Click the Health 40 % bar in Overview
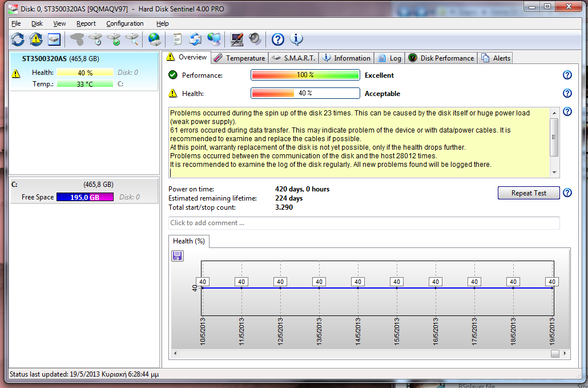The image size is (588, 388). 305,93
